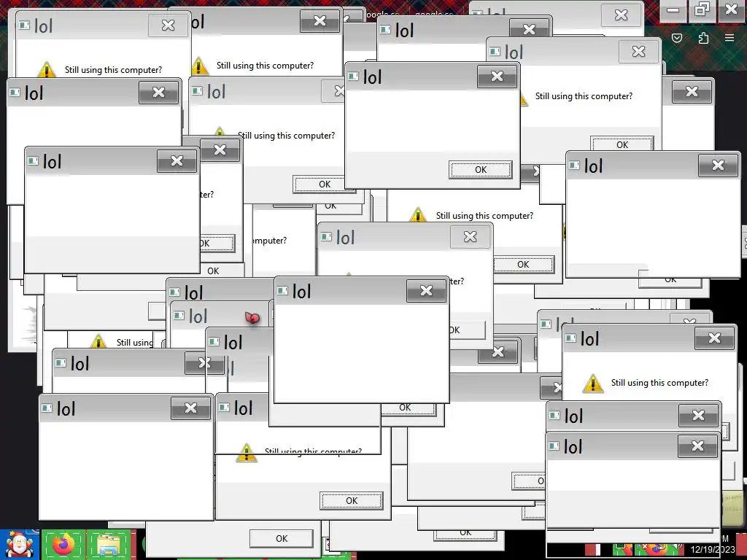Open the Firefox extensions puzzle icon
This screenshot has width=747, height=560.
point(703,38)
